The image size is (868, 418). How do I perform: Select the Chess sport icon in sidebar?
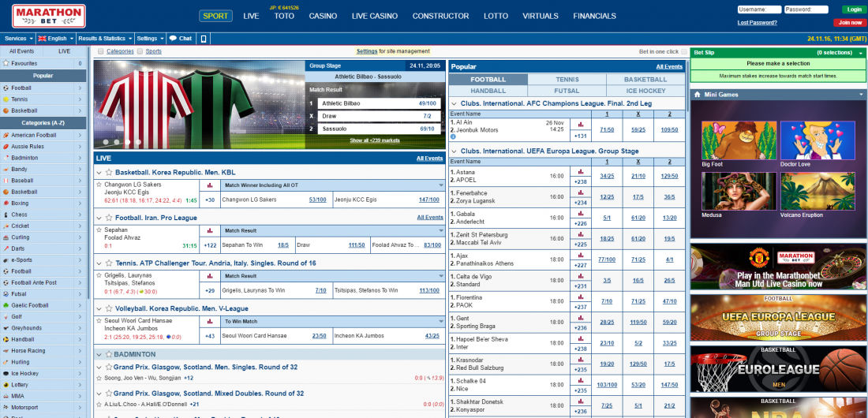(6, 215)
